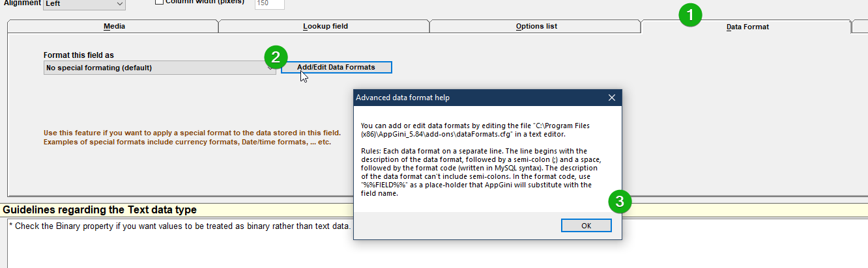Click the 'Advanced data format help' title bar

(479, 98)
